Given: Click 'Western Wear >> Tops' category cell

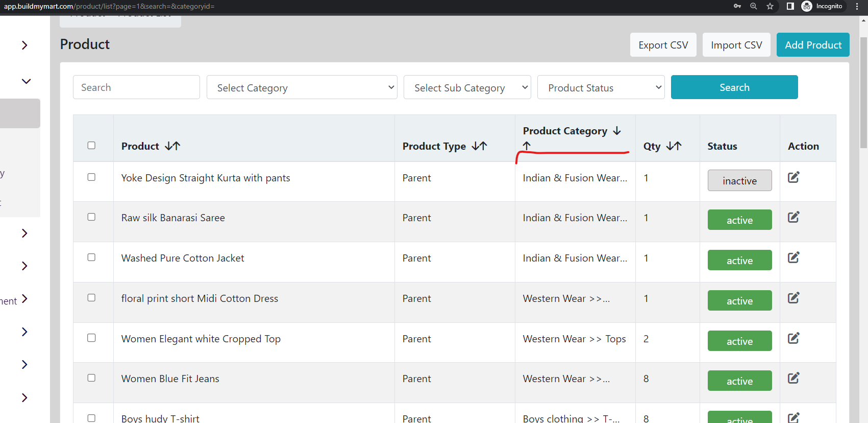Looking at the screenshot, I should [x=574, y=339].
